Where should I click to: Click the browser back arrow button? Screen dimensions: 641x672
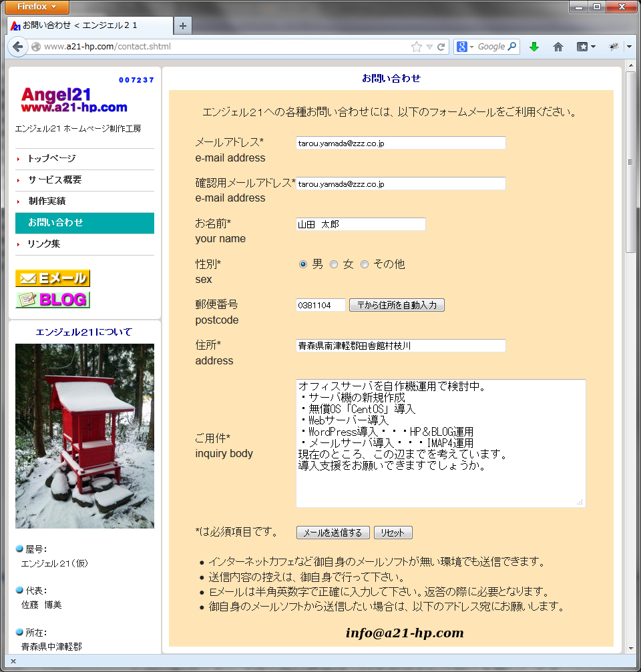pos(17,47)
